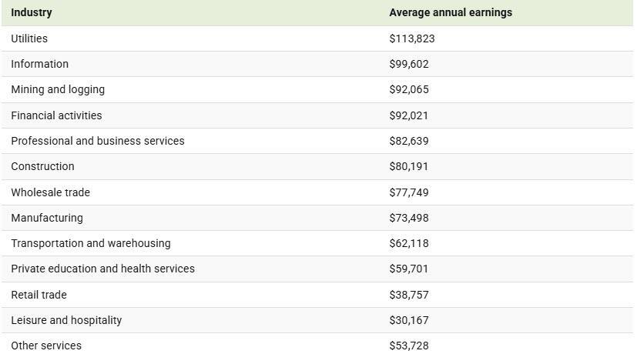The height and width of the screenshot is (364, 637).
Task: Select the $38,757 earnings value
Action: pos(409,295)
